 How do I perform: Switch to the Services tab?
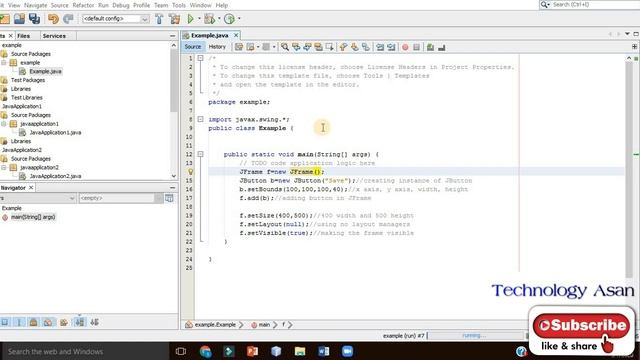[54, 36]
